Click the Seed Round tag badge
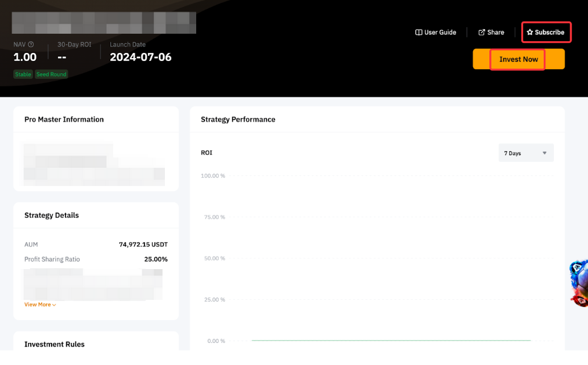 coord(51,74)
